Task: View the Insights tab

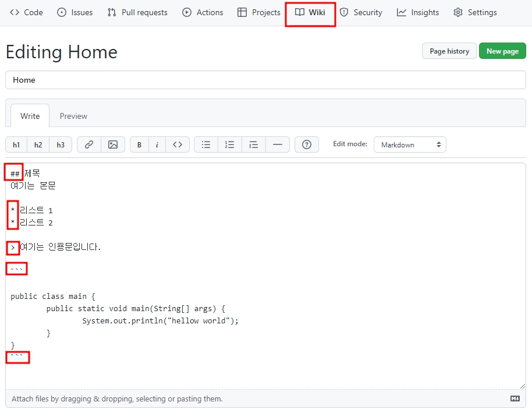Action: click(x=418, y=13)
